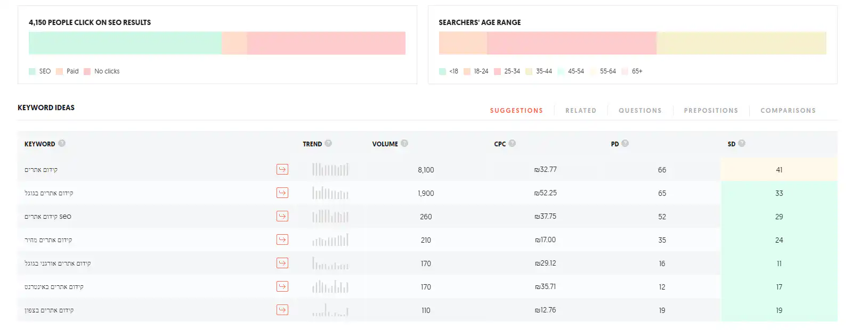868x330 pixels.
Task: Select the Prepositions tab
Action: click(711, 111)
